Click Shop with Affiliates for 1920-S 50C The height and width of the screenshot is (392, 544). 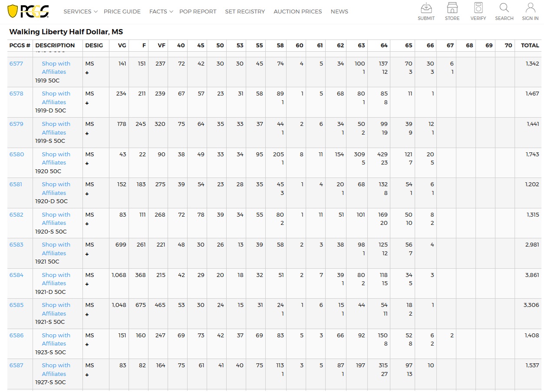click(x=56, y=219)
